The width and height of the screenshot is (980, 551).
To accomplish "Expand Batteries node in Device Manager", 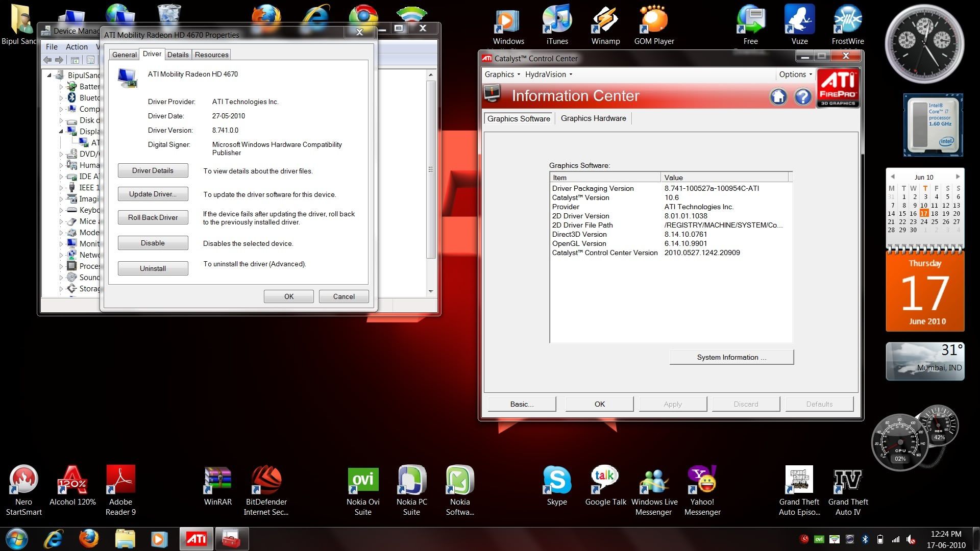I will [61, 87].
